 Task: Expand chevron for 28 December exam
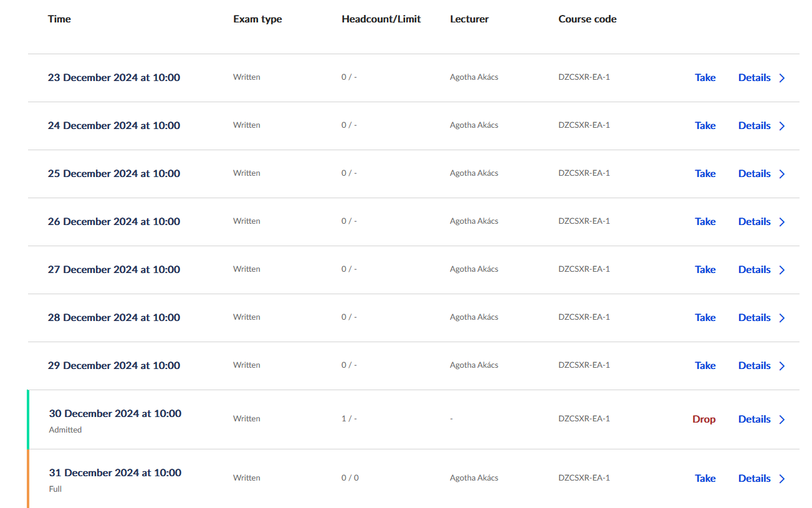tap(782, 318)
